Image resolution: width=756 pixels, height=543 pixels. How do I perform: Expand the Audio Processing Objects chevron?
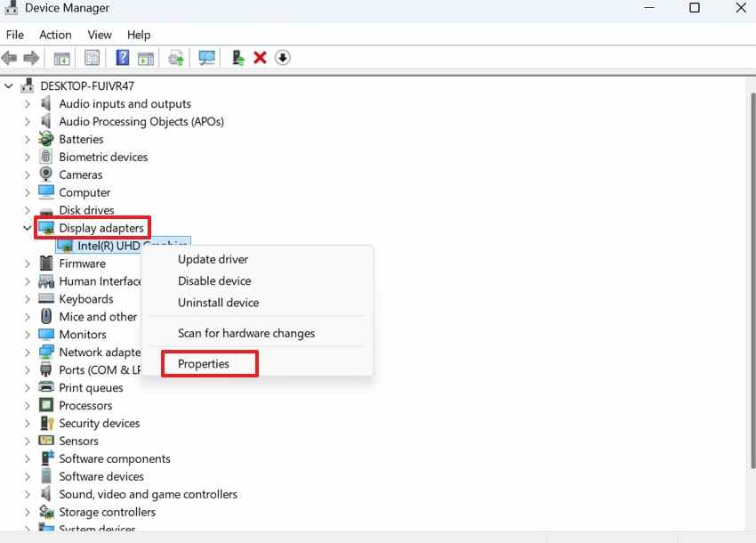point(28,122)
